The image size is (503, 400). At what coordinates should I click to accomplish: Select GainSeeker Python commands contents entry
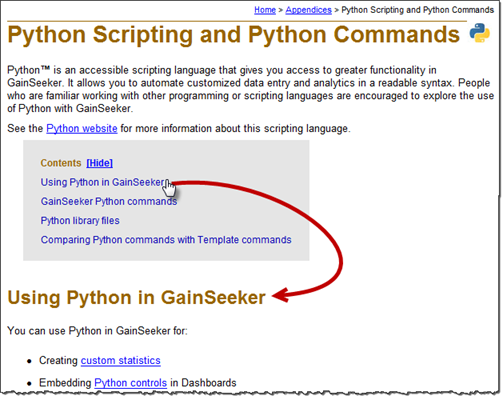tap(109, 201)
